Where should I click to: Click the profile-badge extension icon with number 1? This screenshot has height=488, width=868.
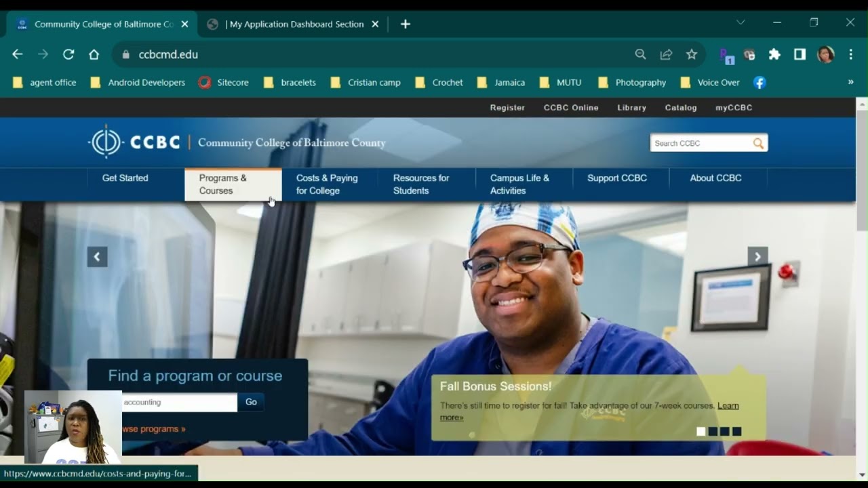pyautogui.click(x=726, y=56)
